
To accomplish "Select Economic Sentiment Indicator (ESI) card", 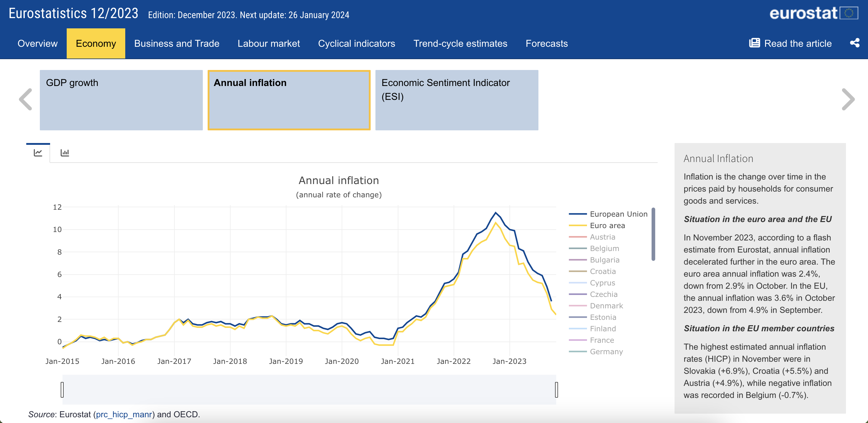I will tap(456, 100).
